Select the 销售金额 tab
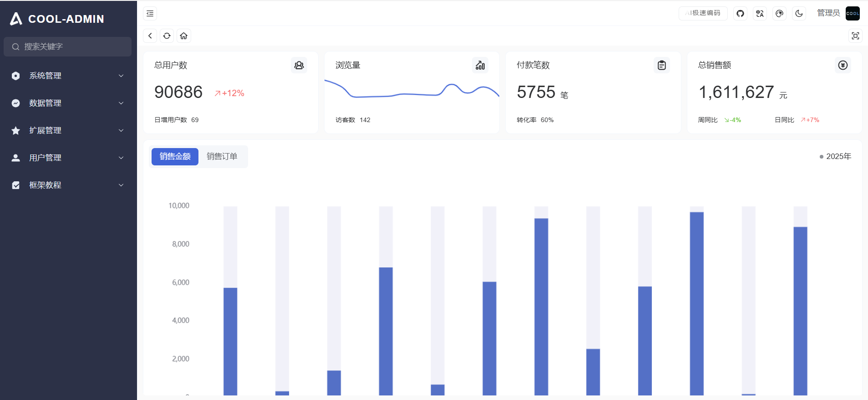 tap(175, 156)
